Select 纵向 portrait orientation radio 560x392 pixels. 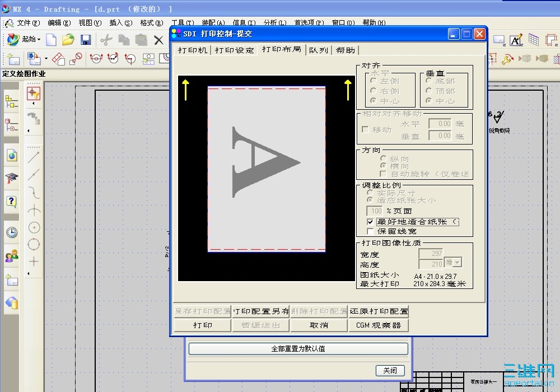[383, 158]
